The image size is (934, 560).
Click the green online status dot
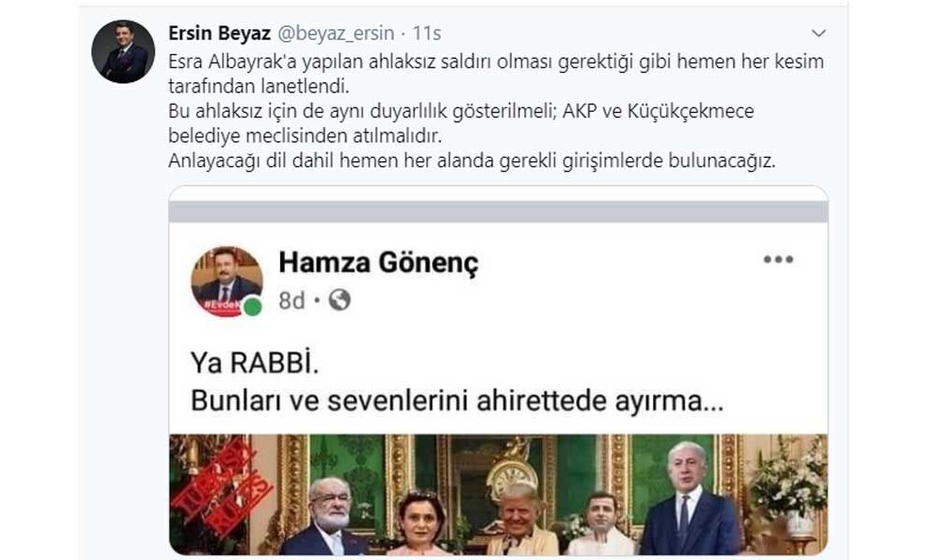coord(252,306)
